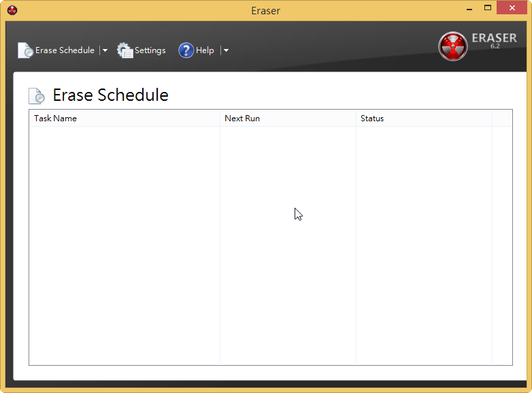Open Settings from the toolbar label
The height and width of the screenshot is (393, 532).
click(150, 50)
